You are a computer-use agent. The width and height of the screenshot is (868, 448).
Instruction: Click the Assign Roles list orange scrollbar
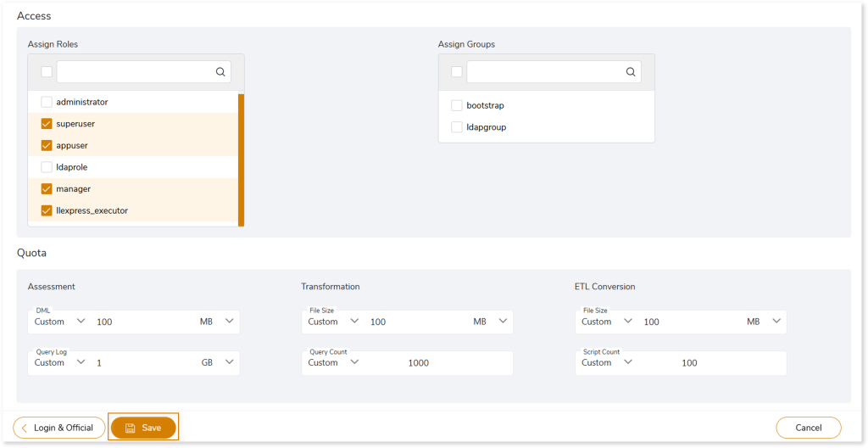pyautogui.click(x=241, y=160)
